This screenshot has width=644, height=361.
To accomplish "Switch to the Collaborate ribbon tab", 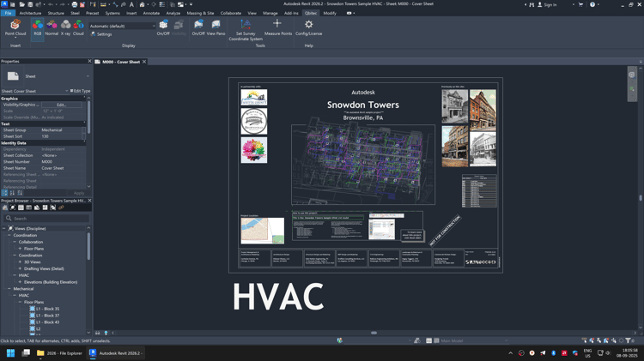I will (231, 13).
